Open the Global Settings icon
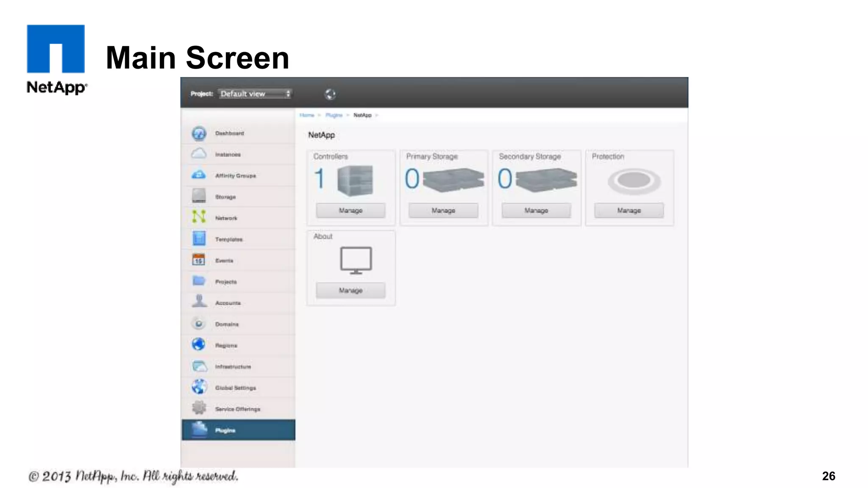This screenshot has width=868, height=488. pos(199,386)
